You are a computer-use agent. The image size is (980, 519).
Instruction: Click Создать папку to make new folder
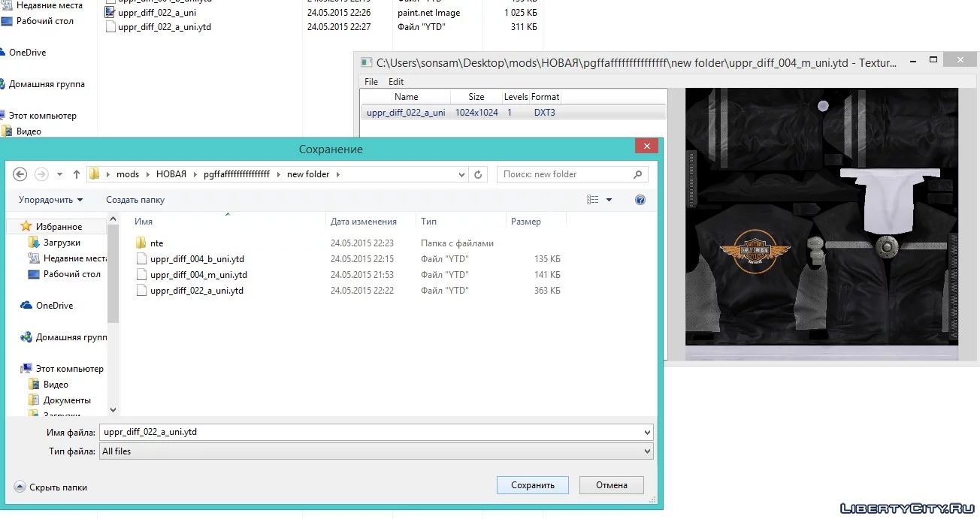coord(135,200)
